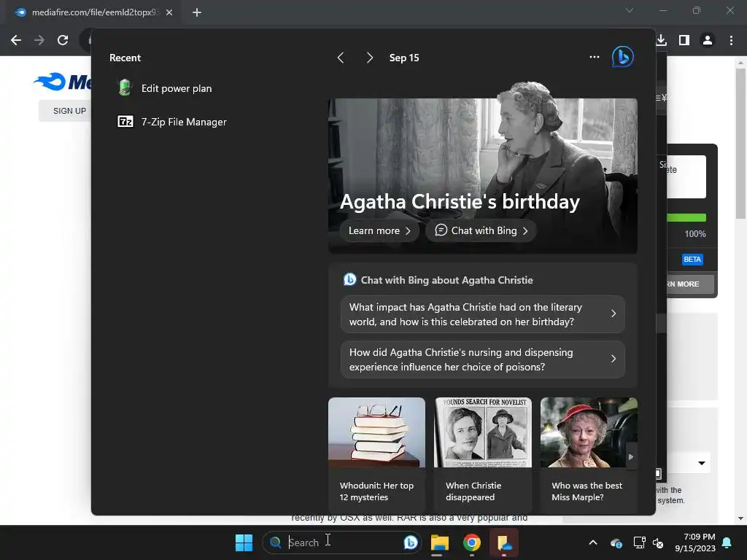Click Learn more about Agatha Christie's birthday
This screenshot has height=560, width=747.
[x=379, y=231]
